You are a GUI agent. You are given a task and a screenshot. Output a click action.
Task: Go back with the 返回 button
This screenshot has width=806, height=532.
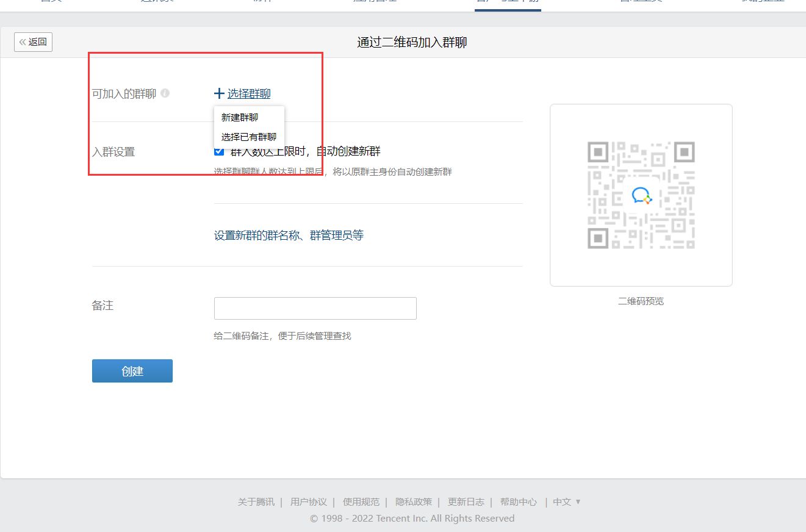tap(33, 42)
